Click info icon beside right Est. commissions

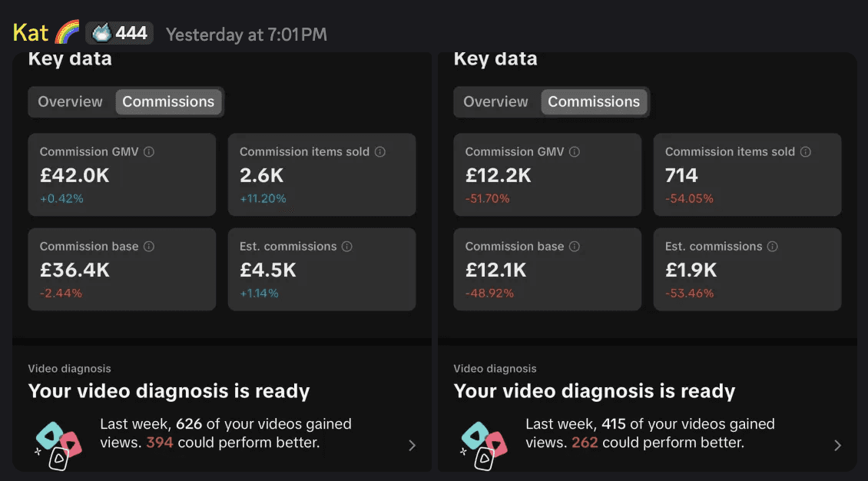pos(773,247)
